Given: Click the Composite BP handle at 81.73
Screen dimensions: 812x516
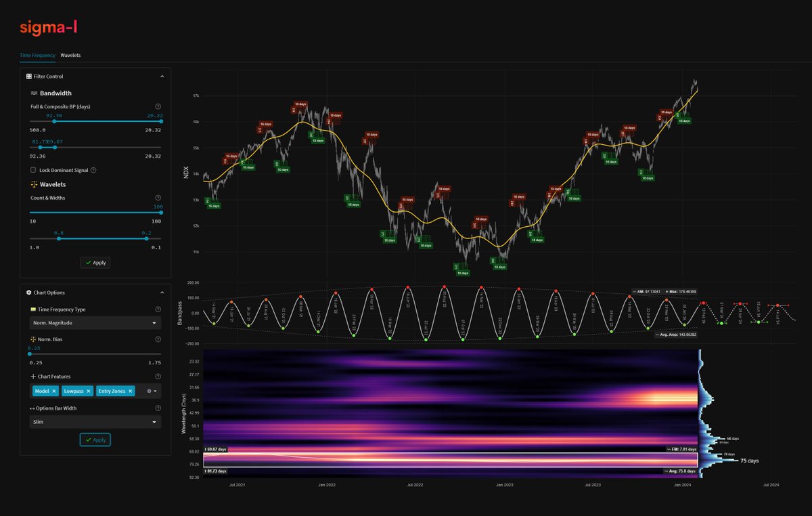Looking at the screenshot, I should click(x=40, y=147).
